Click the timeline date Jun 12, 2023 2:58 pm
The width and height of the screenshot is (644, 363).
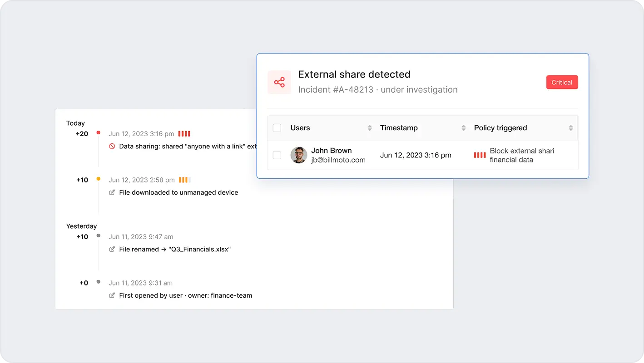[142, 180]
